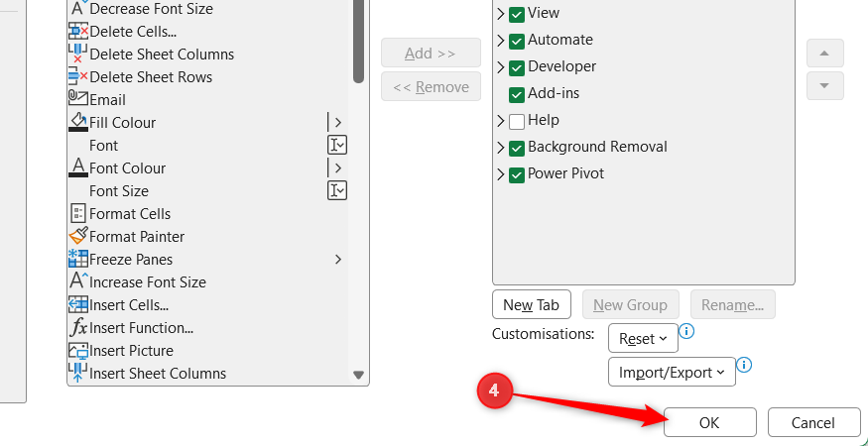Open the Font Colour submenu arrow
The height and width of the screenshot is (446, 868).
(x=338, y=167)
